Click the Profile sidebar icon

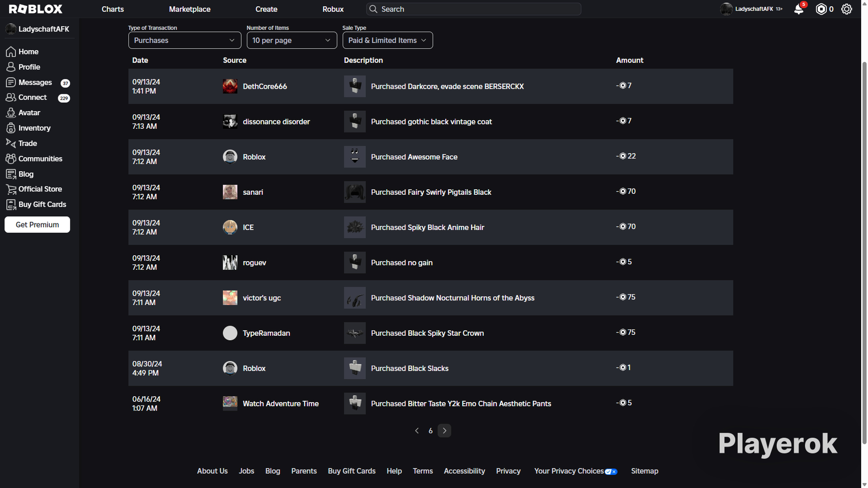pyautogui.click(x=11, y=67)
